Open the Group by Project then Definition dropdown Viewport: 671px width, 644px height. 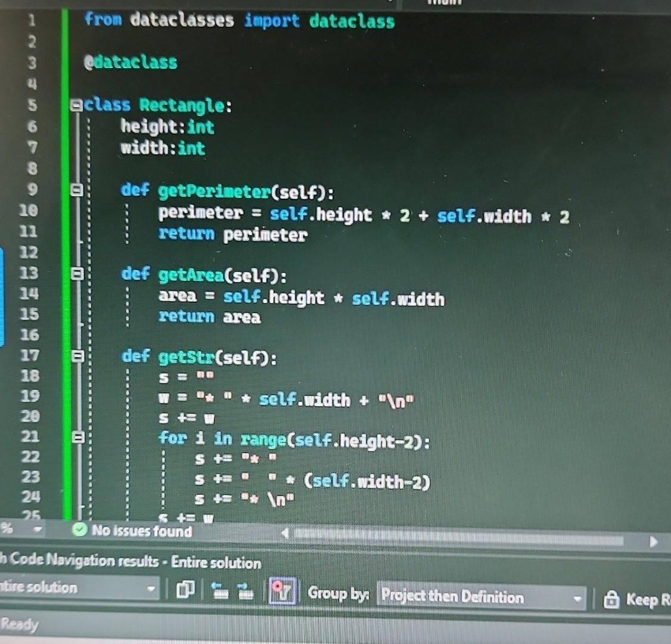(576, 596)
